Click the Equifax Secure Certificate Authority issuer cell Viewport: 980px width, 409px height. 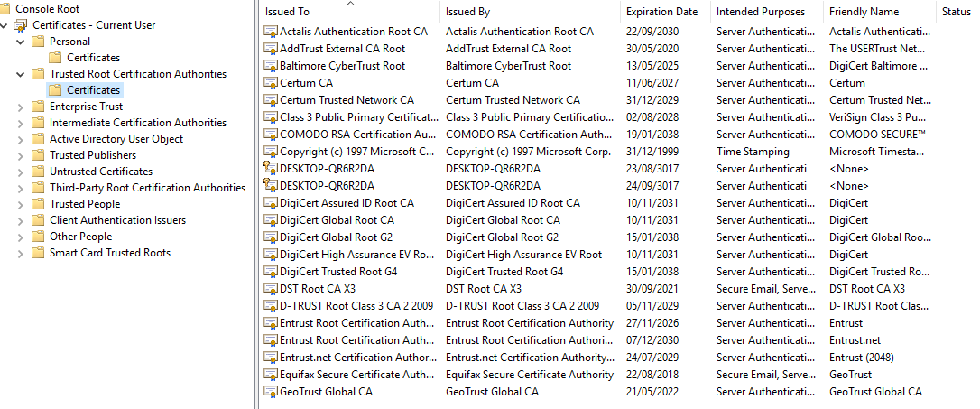[530, 375]
